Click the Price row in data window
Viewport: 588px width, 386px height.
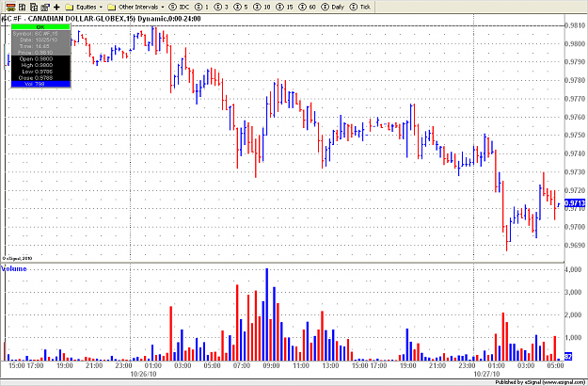pyautogui.click(x=40, y=53)
